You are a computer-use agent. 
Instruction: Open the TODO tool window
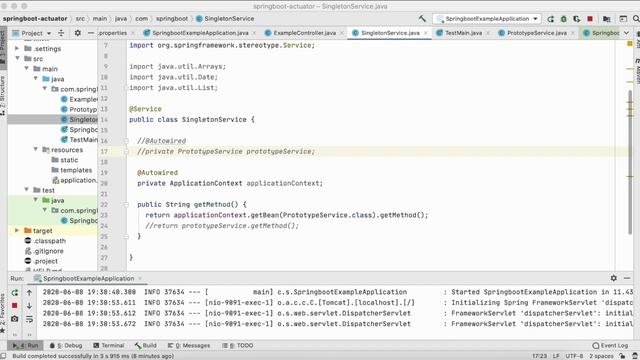coord(238,345)
